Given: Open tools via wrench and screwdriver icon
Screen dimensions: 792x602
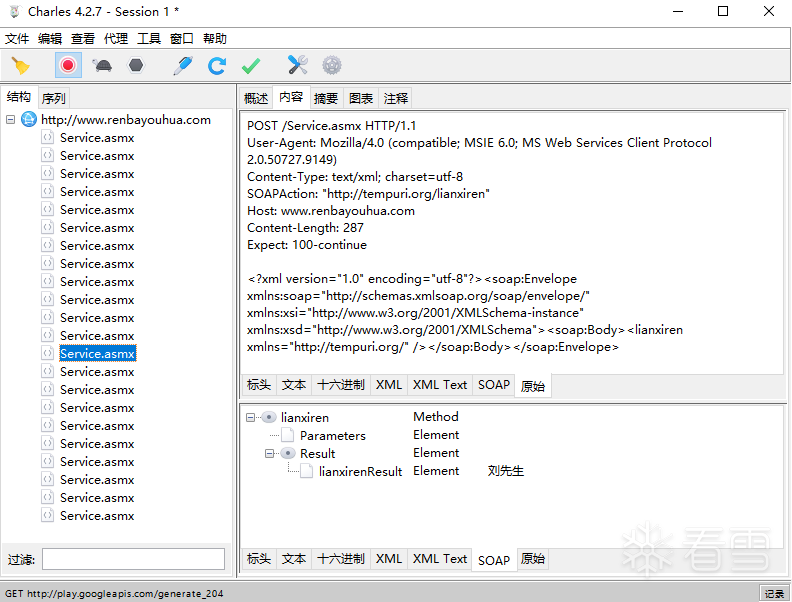Looking at the screenshot, I should (x=298, y=65).
